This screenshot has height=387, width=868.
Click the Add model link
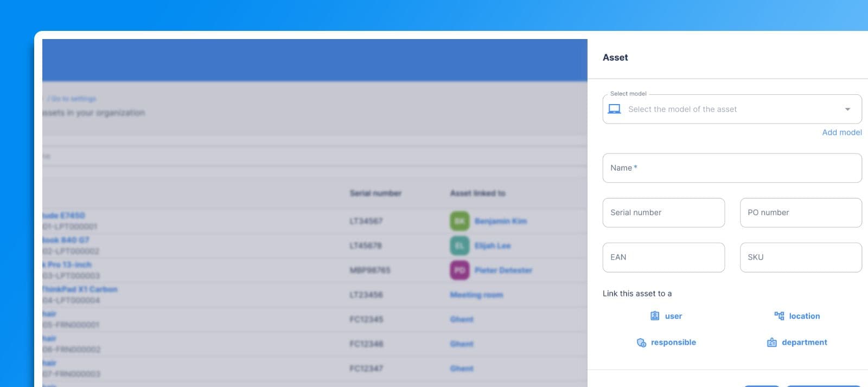(x=841, y=132)
